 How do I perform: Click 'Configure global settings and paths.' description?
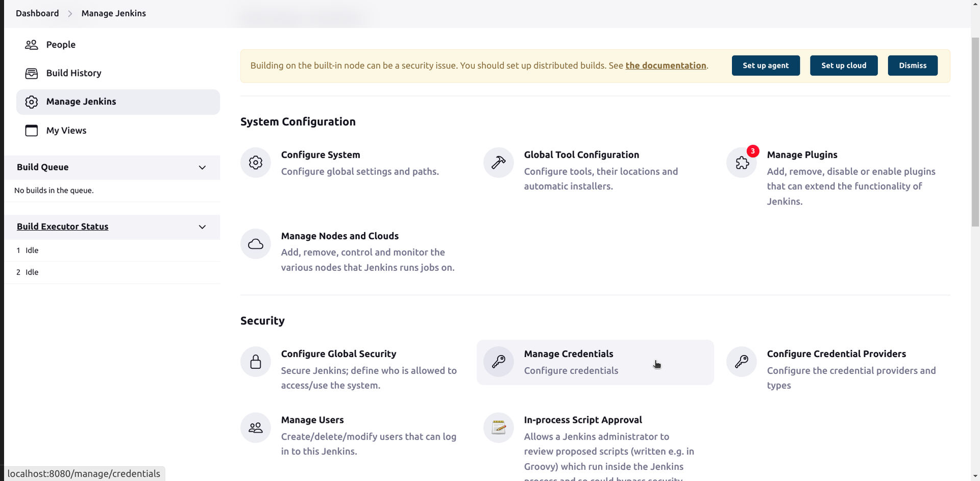360,172
